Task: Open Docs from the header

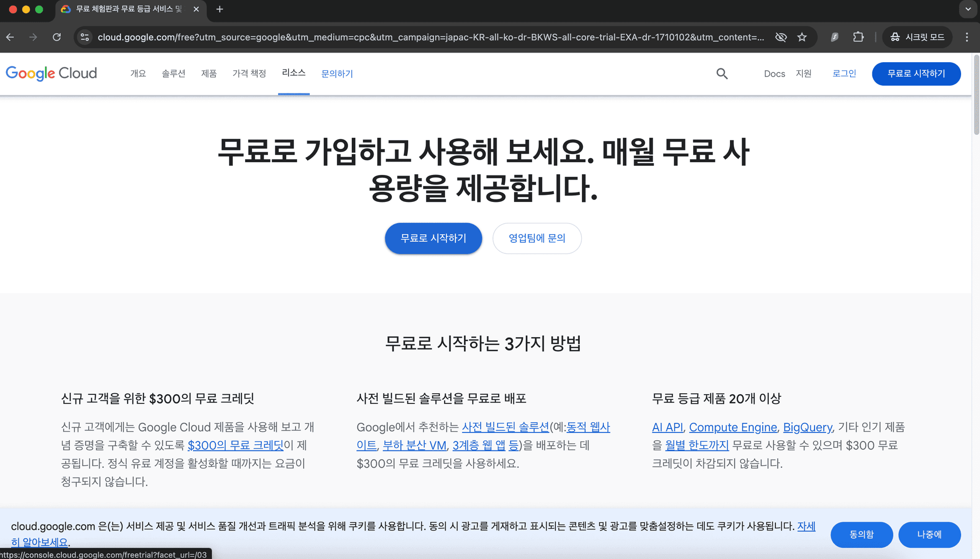Action: 774,74
